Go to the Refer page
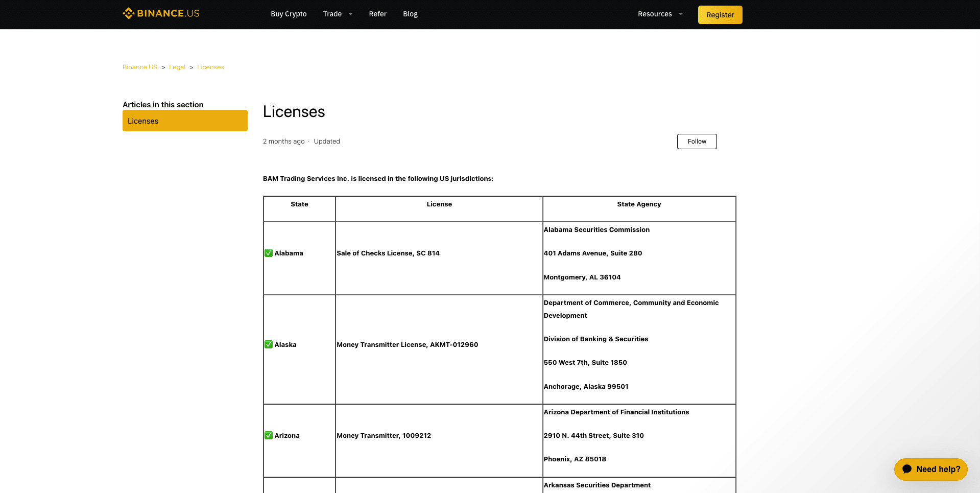This screenshot has width=980, height=493. pos(378,14)
